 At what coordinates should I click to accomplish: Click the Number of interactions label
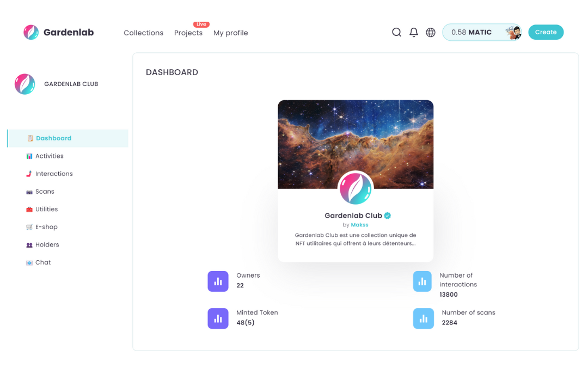pos(458,280)
